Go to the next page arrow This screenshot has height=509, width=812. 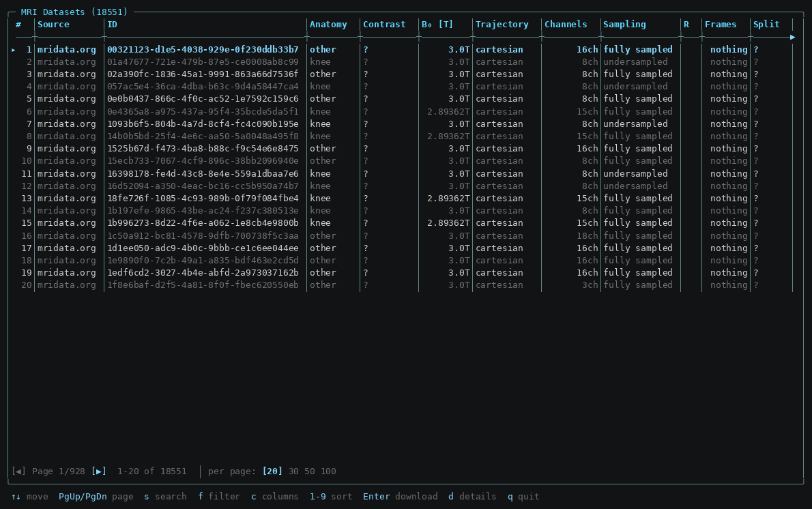(x=99, y=471)
